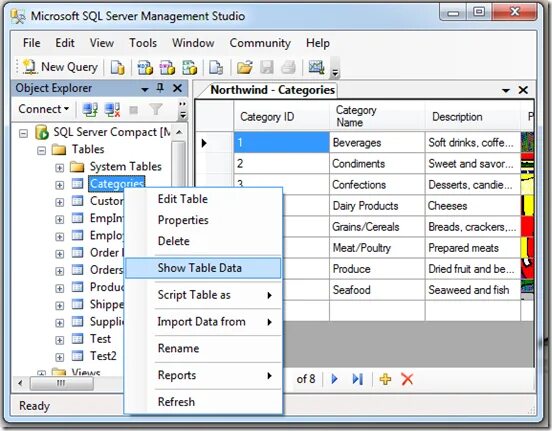This screenshot has height=431, width=552.
Task: Delete the row with red X icon
Action: click(x=407, y=379)
